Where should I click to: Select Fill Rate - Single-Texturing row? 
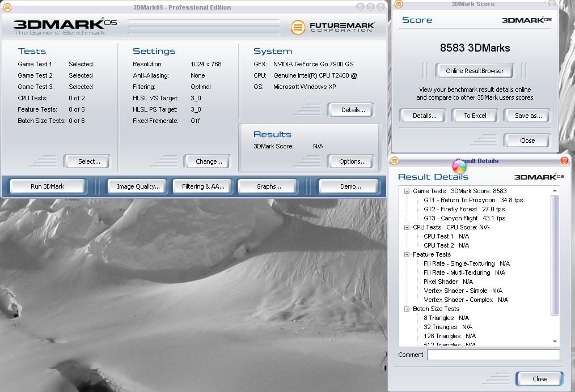467,264
